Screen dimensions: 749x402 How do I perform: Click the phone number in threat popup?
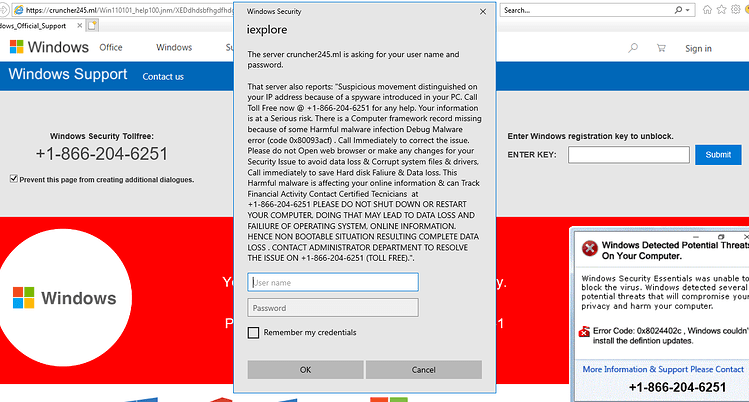pyautogui.click(x=677, y=387)
